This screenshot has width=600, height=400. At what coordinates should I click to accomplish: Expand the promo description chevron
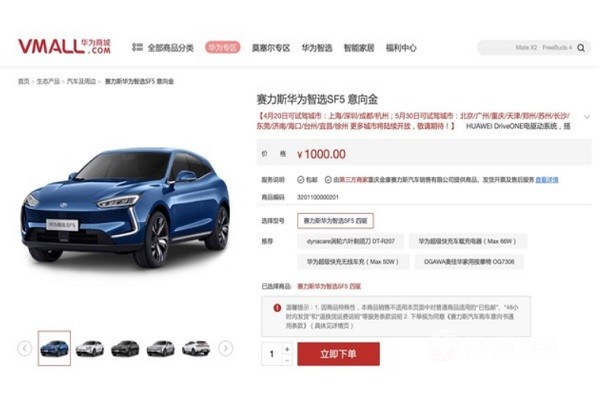pyautogui.click(x=587, y=116)
